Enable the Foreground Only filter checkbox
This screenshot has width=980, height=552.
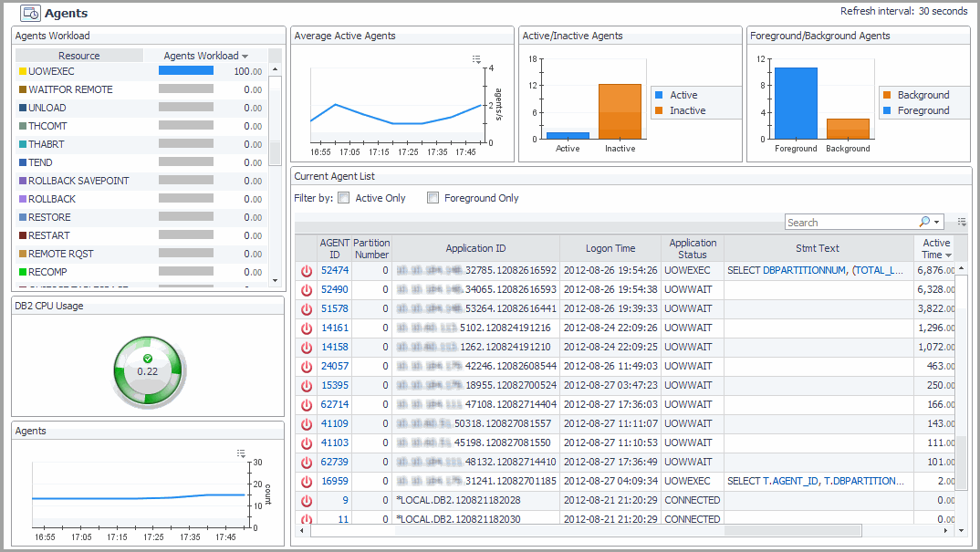tap(433, 198)
